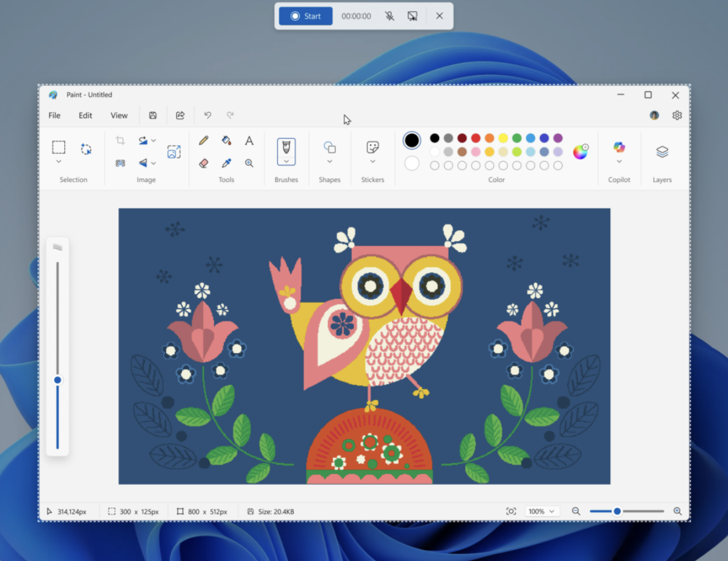Select the Text tool
Screen dimensions: 728x561
249,141
